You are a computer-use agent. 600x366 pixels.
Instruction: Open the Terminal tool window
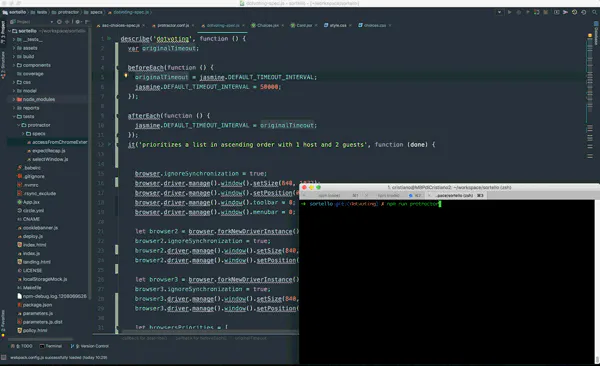tap(51, 346)
